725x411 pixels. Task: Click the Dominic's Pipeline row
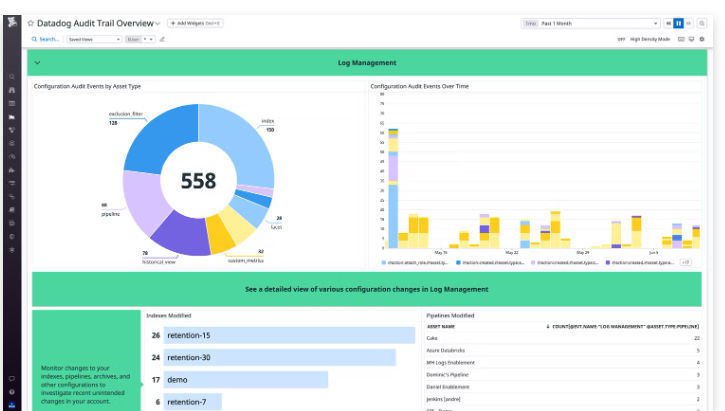pyautogui.click(x=563, y=374)
